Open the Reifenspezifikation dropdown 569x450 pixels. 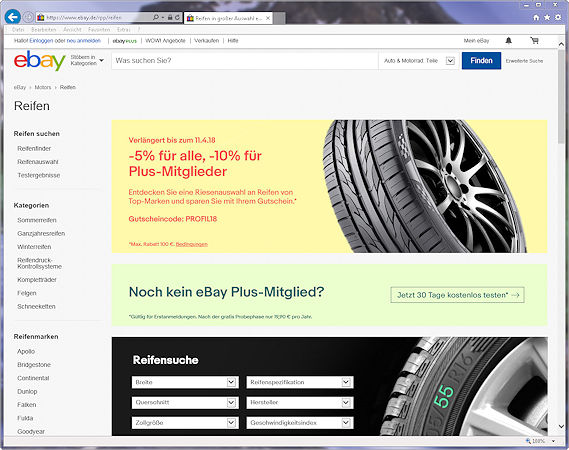pos(300,382)
